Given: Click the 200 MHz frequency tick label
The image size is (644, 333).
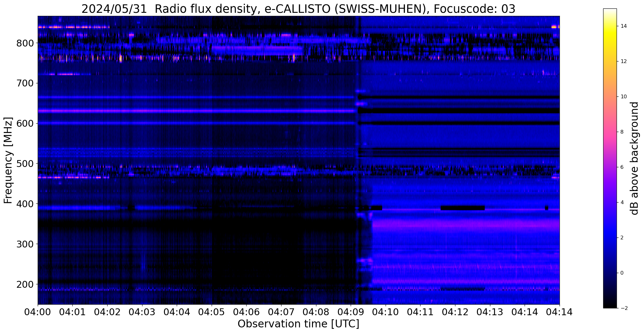Looking at the screenshot, I should pyautogui.click(x=25, y=284).
